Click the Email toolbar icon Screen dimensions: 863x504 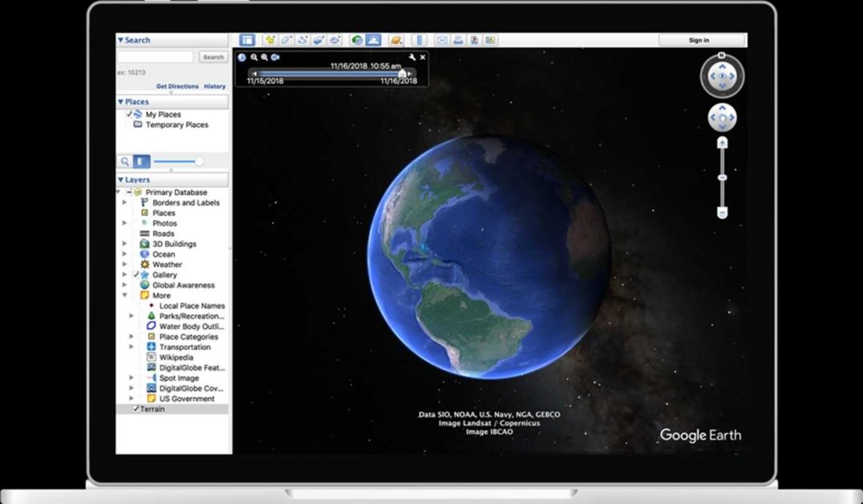pyautogui.click(x=442, y=40)
